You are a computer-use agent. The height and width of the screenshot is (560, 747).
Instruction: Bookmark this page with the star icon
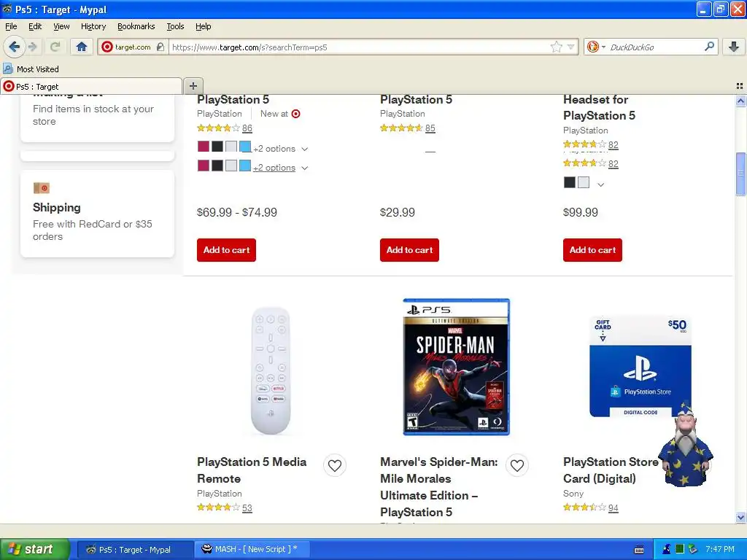pos(556,47)
